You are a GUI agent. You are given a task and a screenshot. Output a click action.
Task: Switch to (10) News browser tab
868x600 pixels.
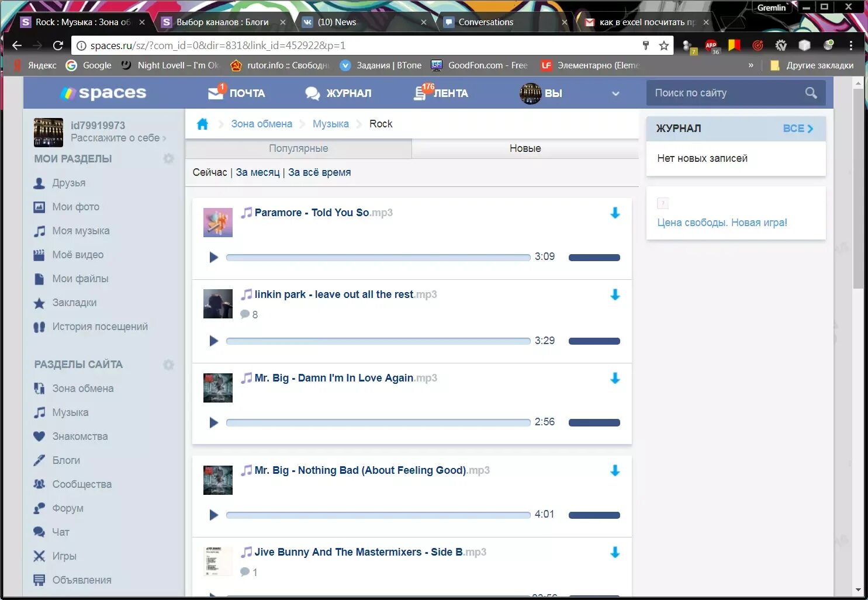tap(364, 22)
